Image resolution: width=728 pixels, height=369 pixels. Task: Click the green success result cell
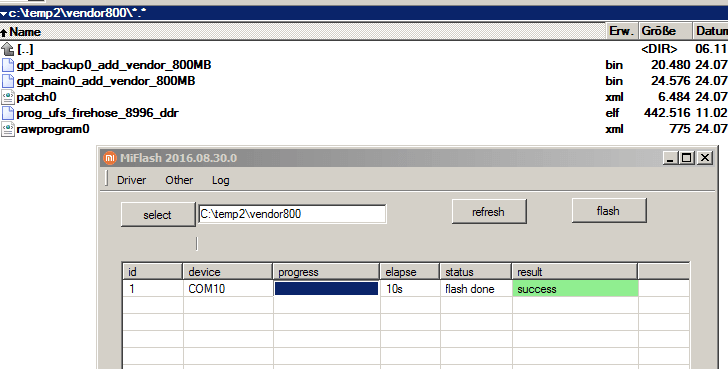point(575,289)
